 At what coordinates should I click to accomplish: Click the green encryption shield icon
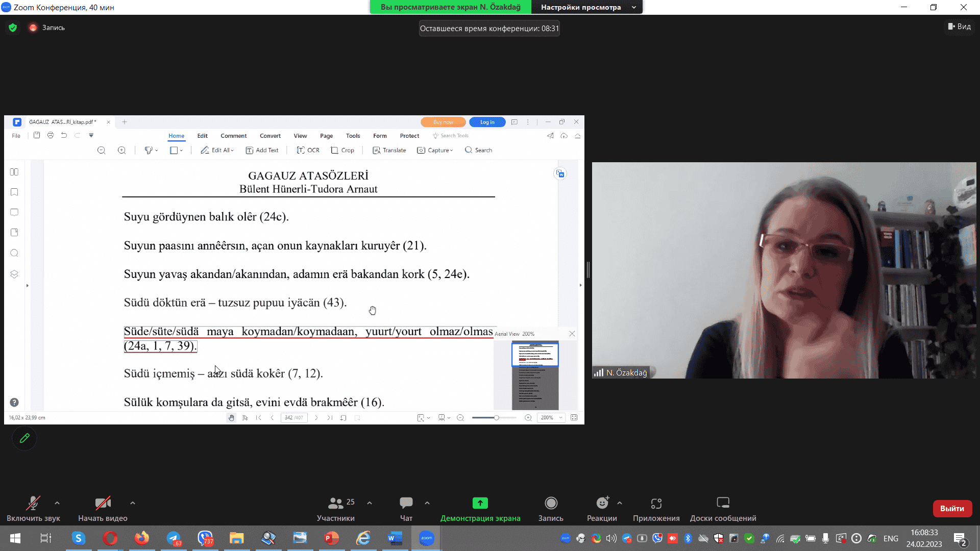point(13,28)
